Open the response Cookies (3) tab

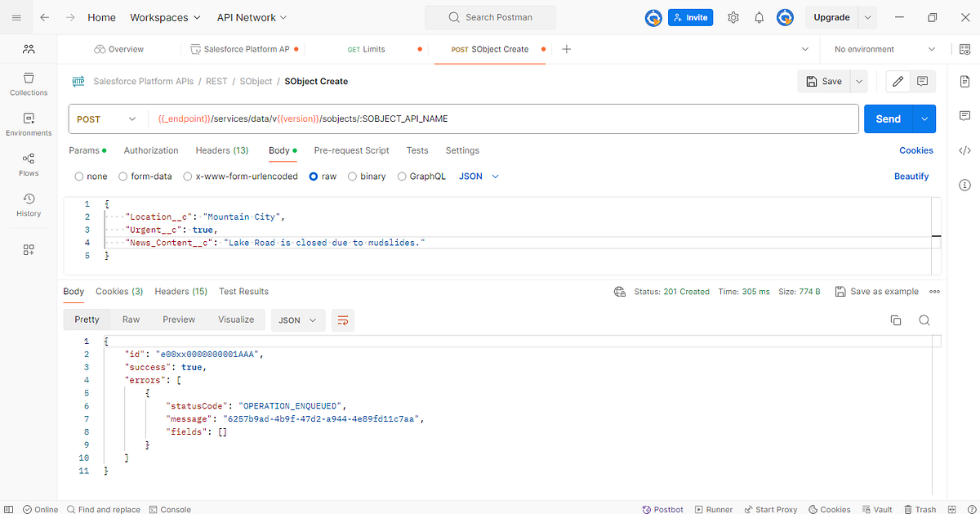tap(119, 292)
